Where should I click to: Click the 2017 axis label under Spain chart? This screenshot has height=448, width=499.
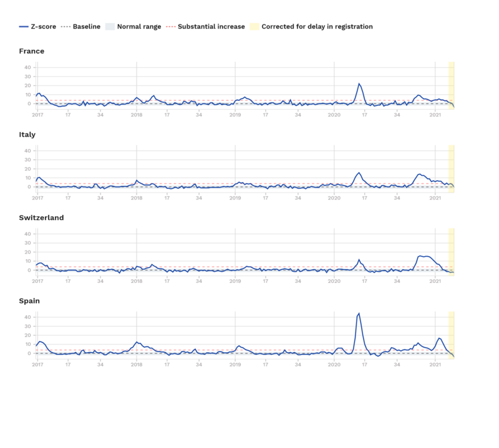(x=37, y=365)
